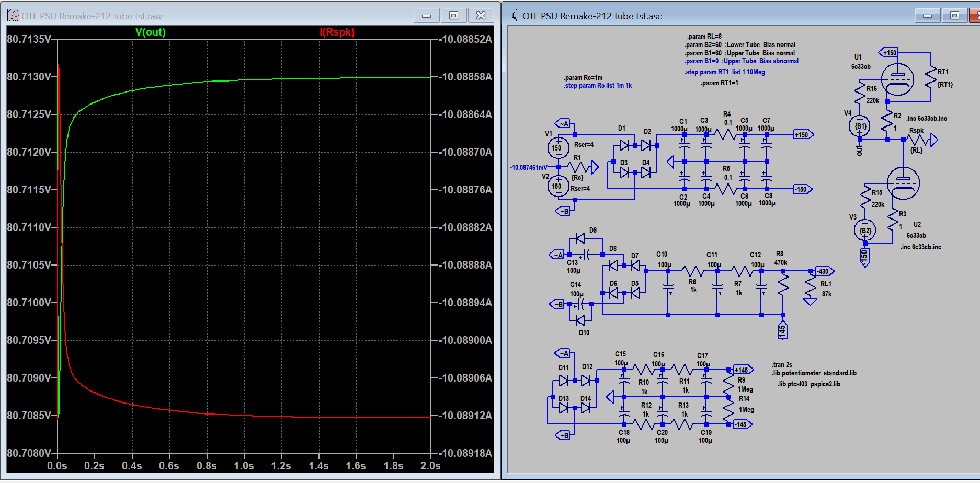Click the -145 net label flag
The width and height of the screenshot is (980, 483).
[743, 424]
